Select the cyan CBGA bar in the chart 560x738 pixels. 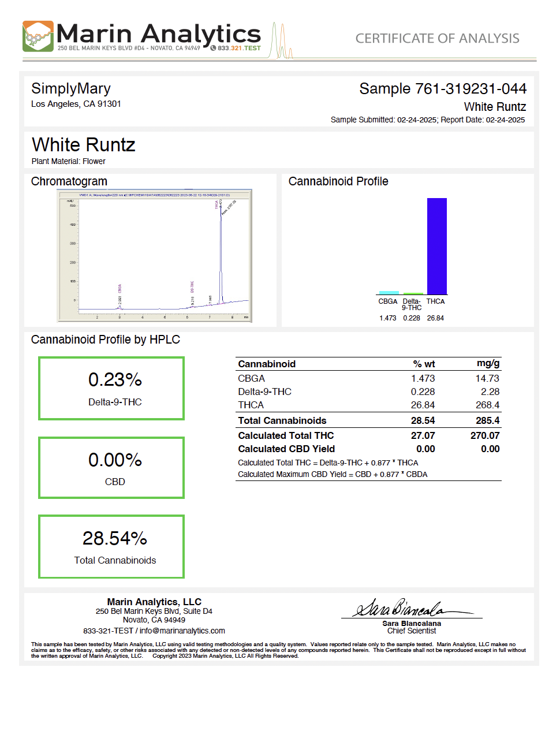point(389,293)
